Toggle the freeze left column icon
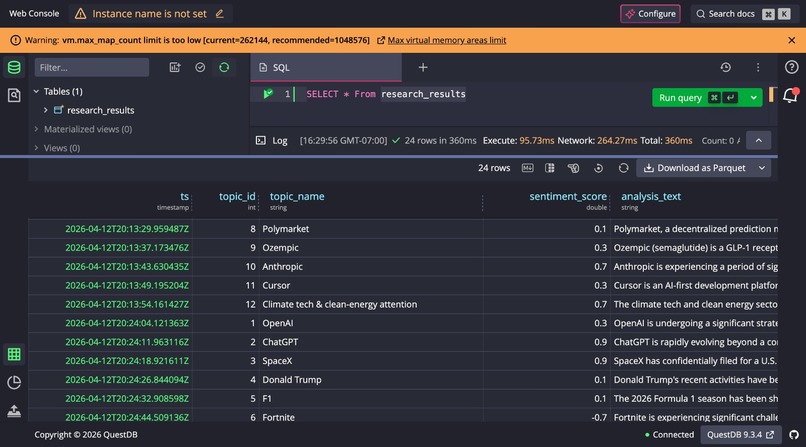Viewport: 806px width, 447px height. tap(549, 168)
